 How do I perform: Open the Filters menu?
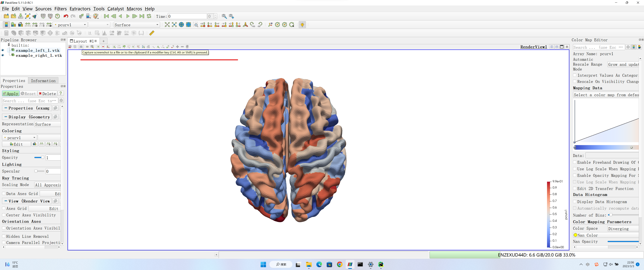tap(60, 9)
